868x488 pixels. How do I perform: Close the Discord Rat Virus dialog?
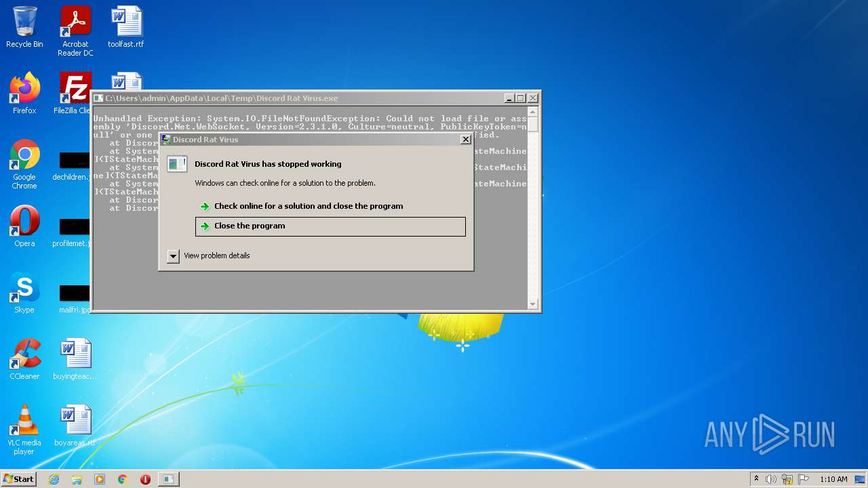[x=465, y=140]
